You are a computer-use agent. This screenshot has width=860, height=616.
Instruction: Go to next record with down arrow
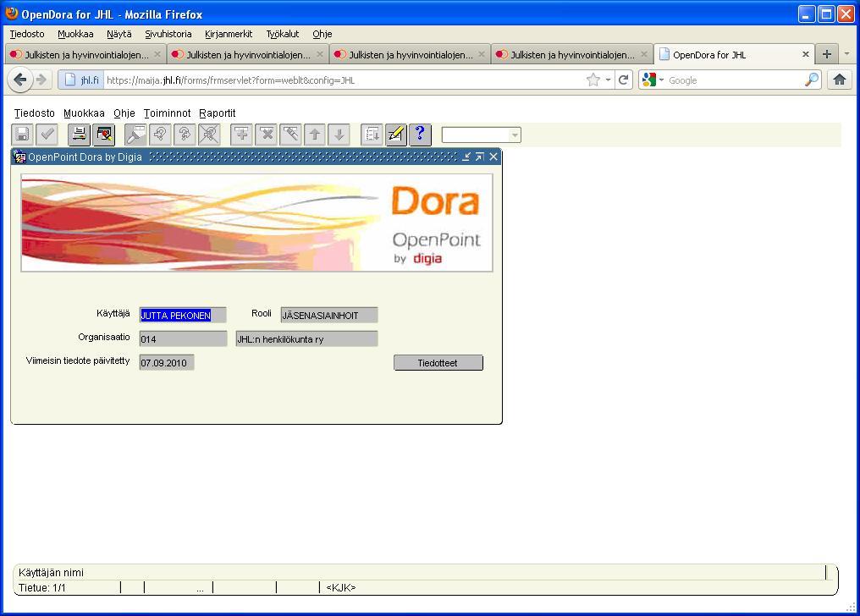(339, 135)
